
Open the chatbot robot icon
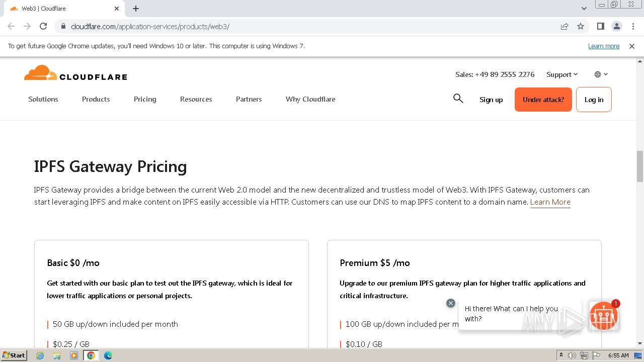pyautogui.click(x=603, y=316)
